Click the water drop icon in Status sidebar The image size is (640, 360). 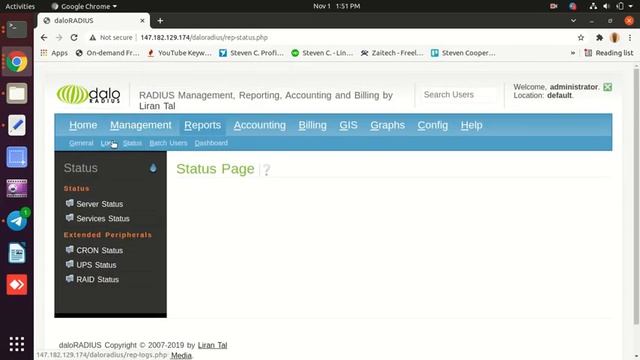[x=153, y=168]
